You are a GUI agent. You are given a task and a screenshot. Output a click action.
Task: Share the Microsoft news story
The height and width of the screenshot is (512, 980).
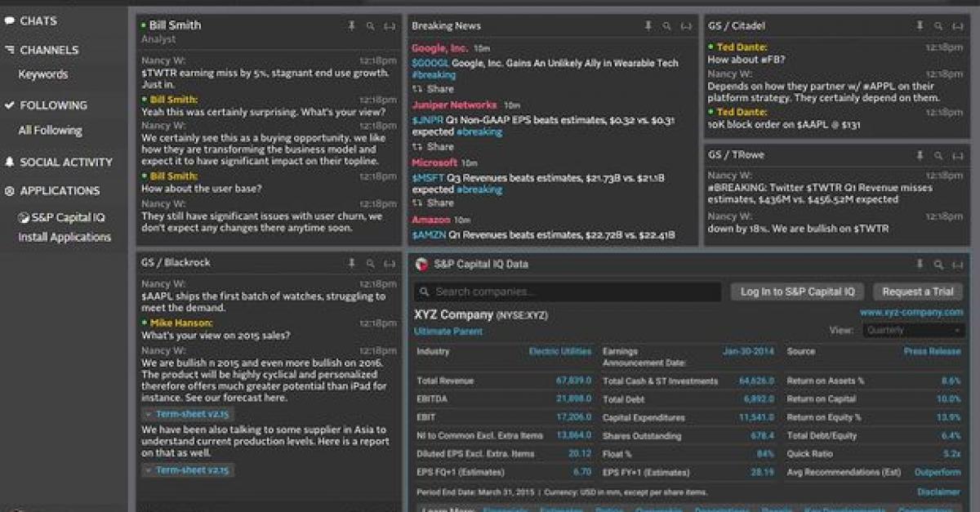tap(433, 203)
